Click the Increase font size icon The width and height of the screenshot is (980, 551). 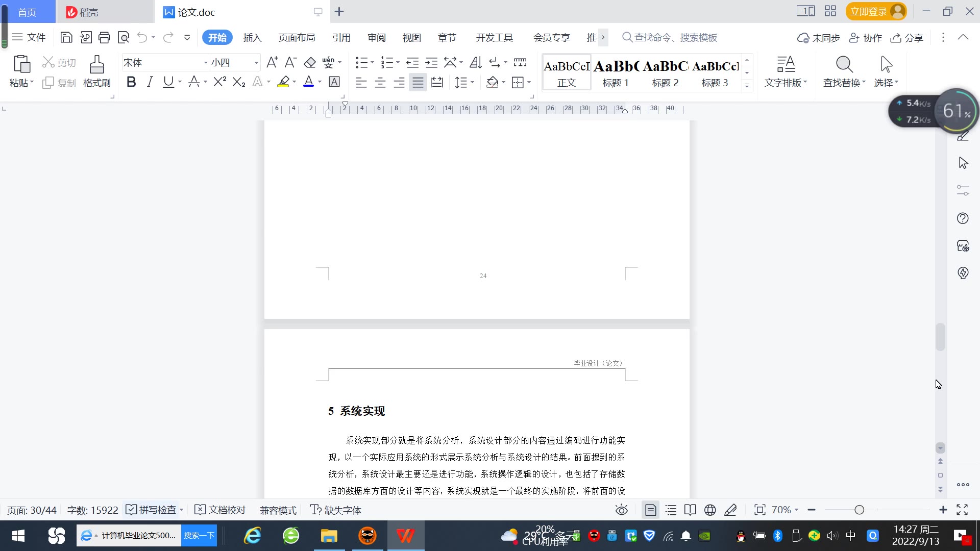[x=272, y=63]
